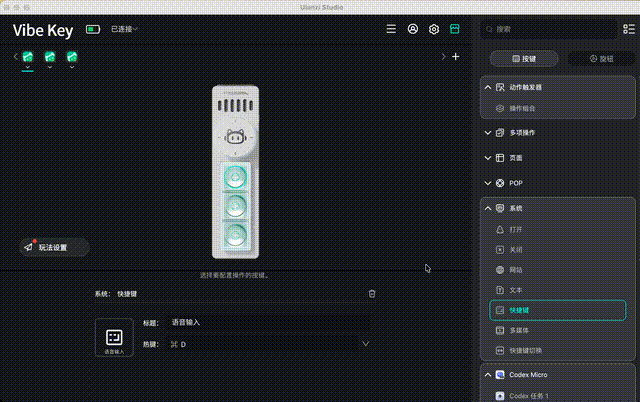The width and height of the screenshot is (640, 402).
Task: Switch to the 按键 tab
Action: tap(524, 58)
